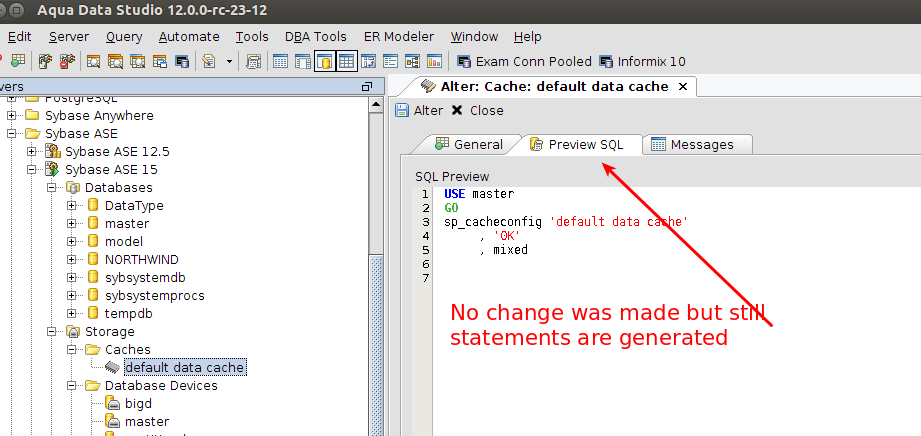Click the default data cache chip icon
This screenshot has height=436, width=921.
point(113,368)
